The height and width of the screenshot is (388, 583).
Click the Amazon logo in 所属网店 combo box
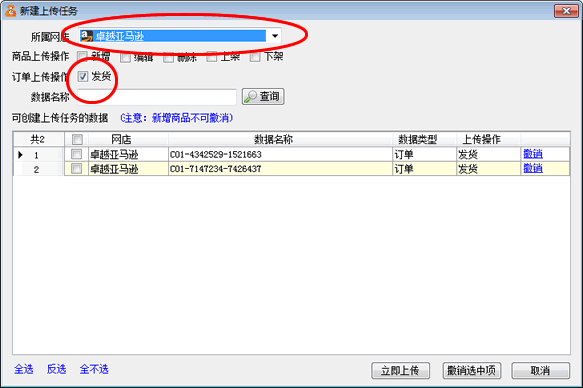pos(87,36)
